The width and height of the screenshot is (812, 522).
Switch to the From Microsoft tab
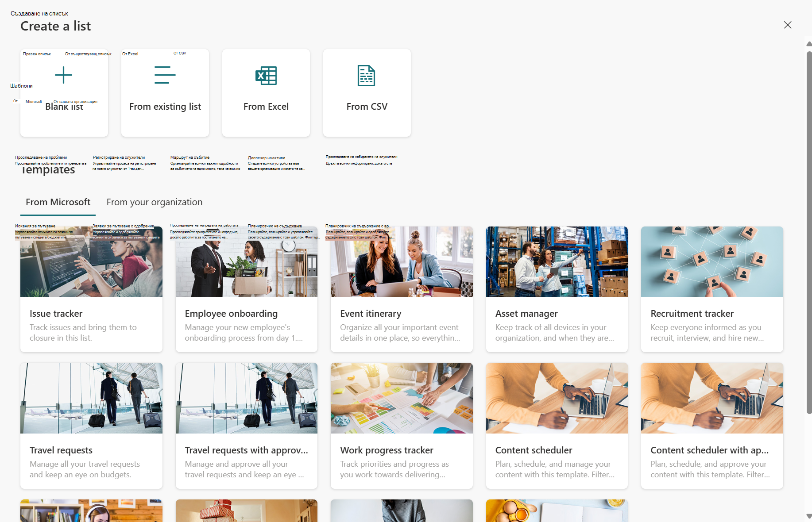(58, 202)
